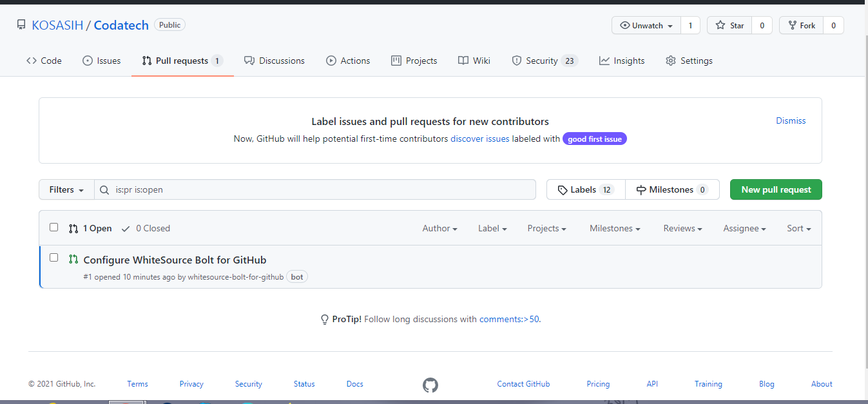This screenshot has height=404, width=868.
Task: Open Configure WhiteSource Bolt for GitHub
Action: click(175, 260)
